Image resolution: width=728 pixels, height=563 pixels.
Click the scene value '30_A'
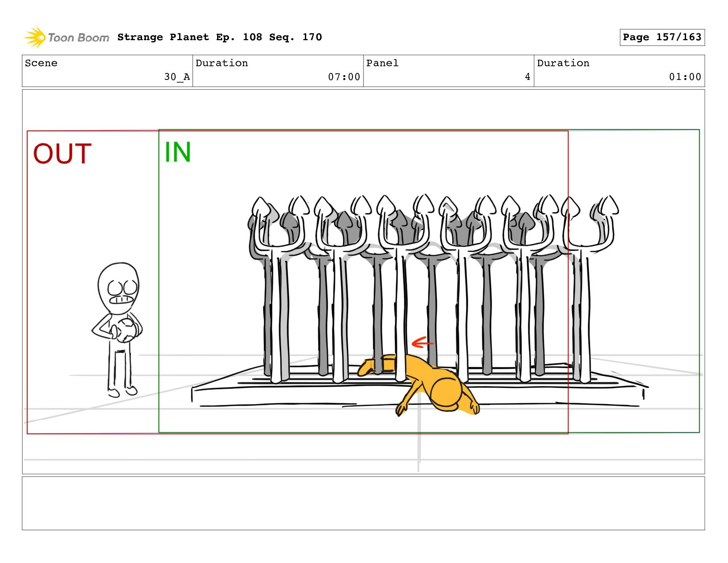click(x=177, y=77)
